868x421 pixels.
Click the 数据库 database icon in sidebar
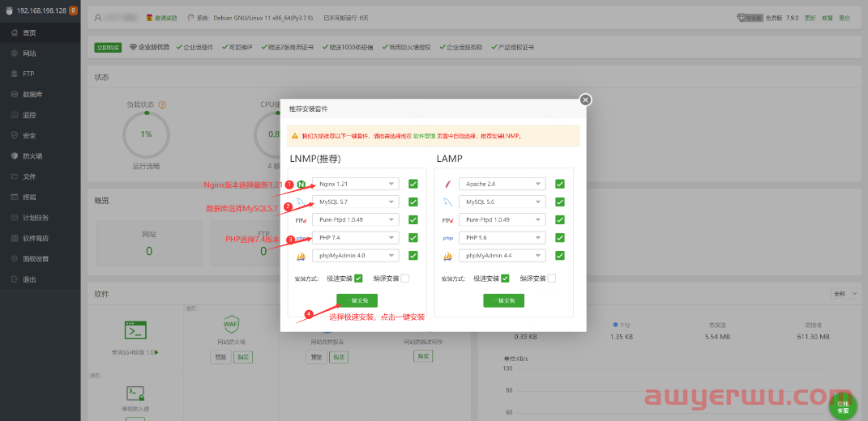click(x=15, y=95)
